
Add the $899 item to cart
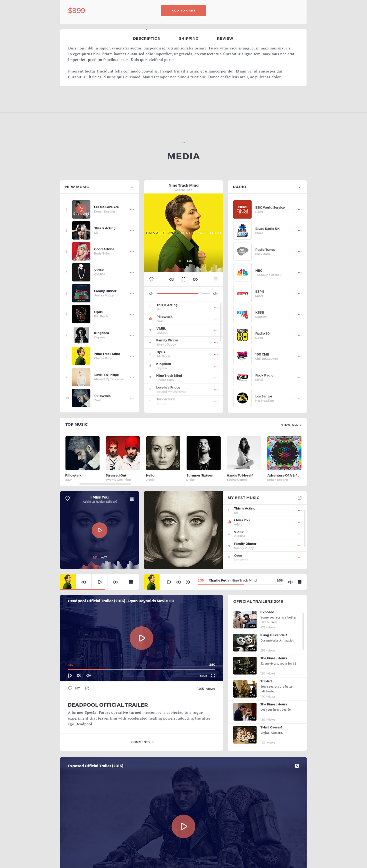pos(183,10)
